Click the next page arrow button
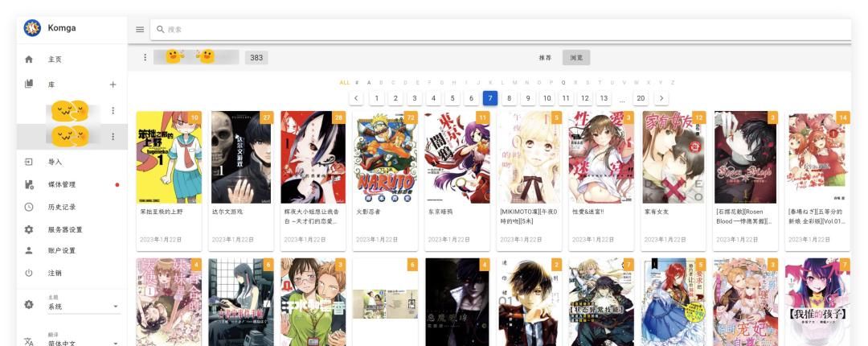 point(661,98)
